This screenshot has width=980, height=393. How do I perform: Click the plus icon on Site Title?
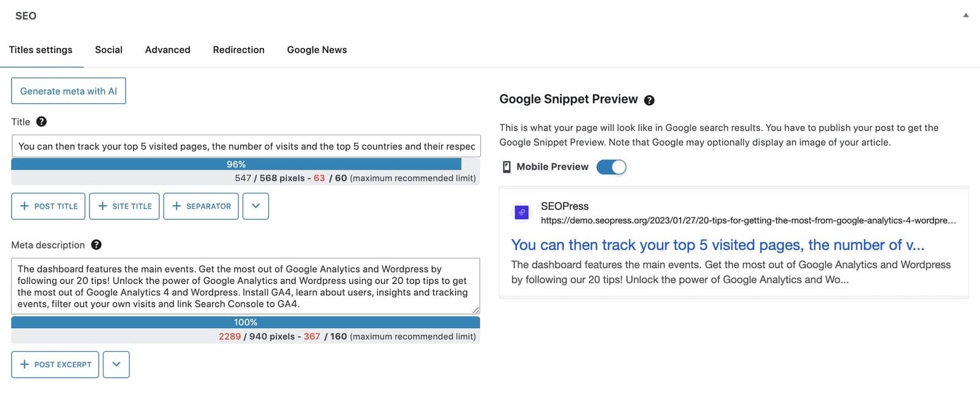(x=102, y=206)
